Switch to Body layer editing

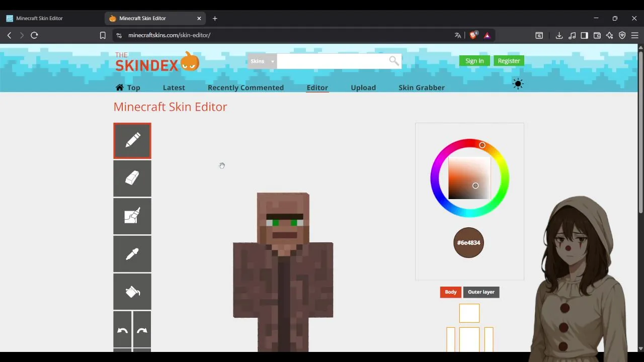(450, 292)
